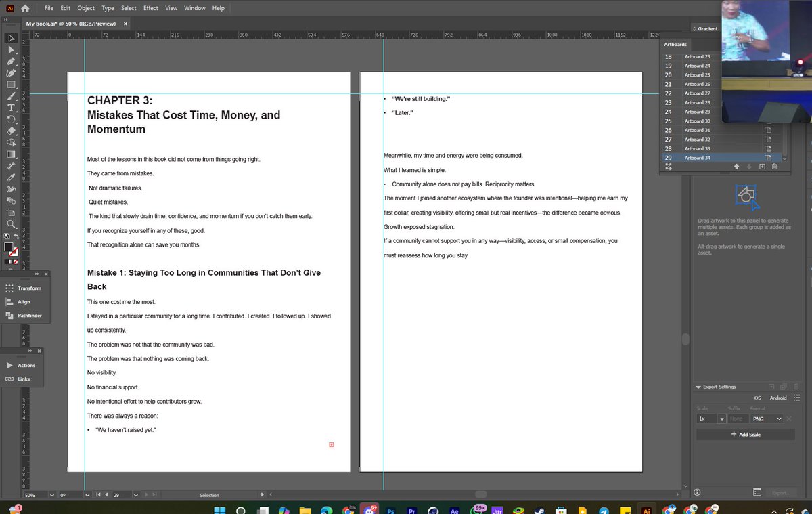Select the Shape Builder tool
The height and width of the screenshot is (514, 812).
click(11, 142)
